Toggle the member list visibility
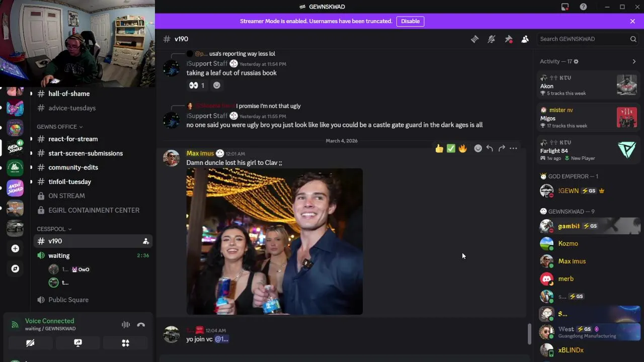Viewport: 644px width, 362px height. point(525,39)
